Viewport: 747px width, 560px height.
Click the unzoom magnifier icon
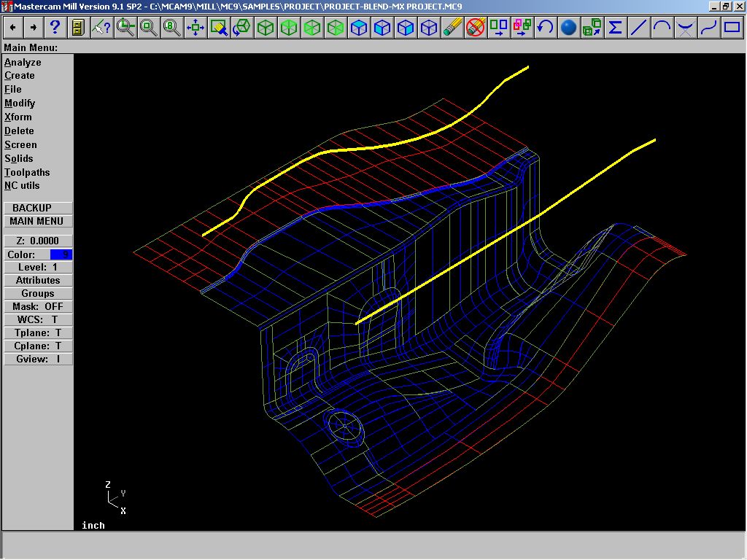[149, 27]
